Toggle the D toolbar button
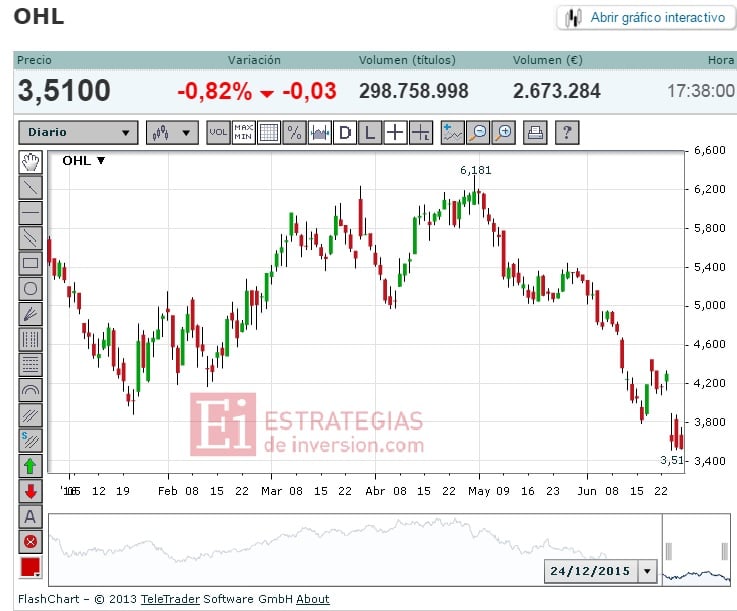Image resolution: width=737 pixels, height=611 pixels. point(345,133)
